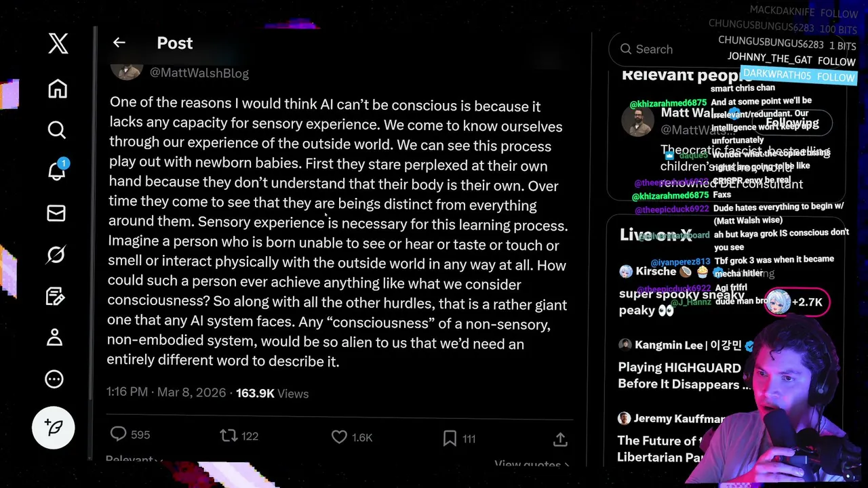Open the @MattWalshBlog handle link

(x=199, y=73)
